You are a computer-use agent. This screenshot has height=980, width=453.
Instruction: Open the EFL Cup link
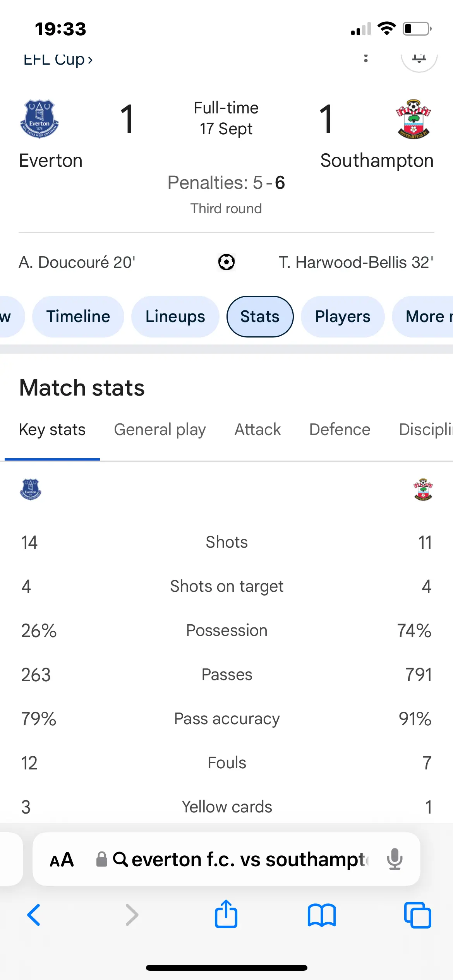point(58,60)
